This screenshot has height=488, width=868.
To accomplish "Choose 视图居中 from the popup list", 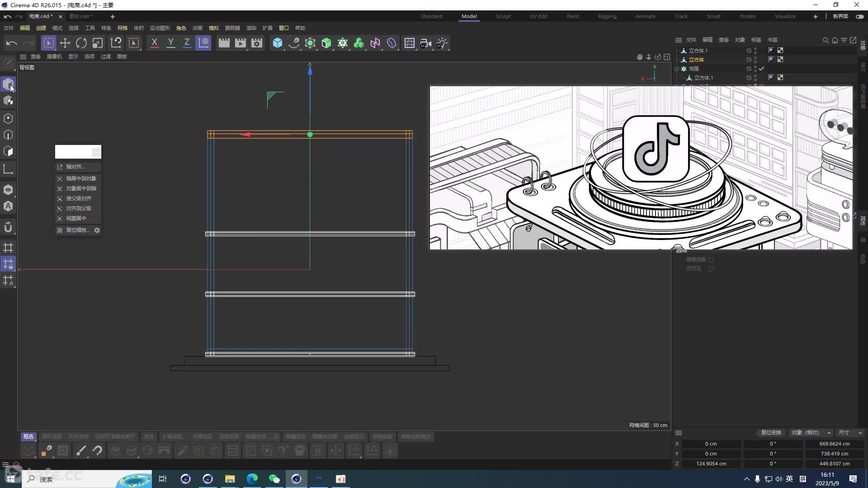I will [78, 218].
